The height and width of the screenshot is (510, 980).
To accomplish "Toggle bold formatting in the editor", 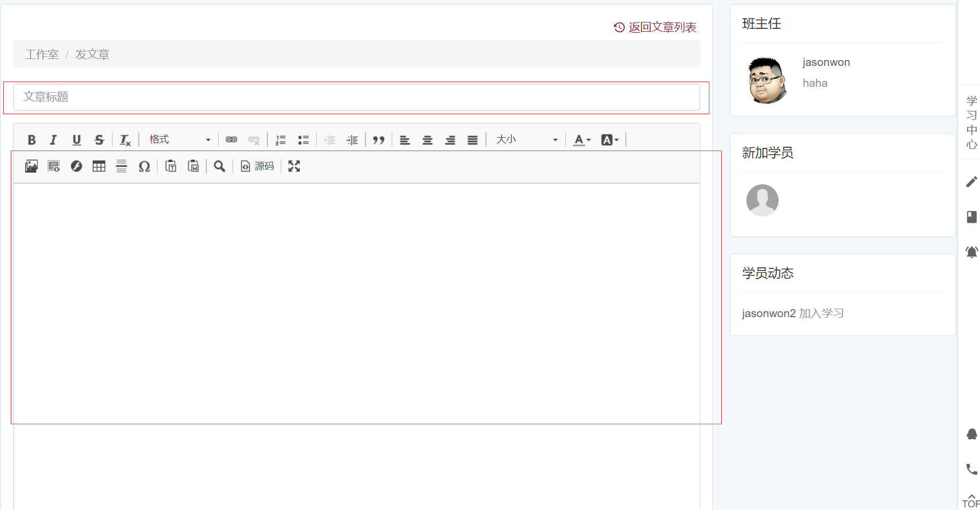I will [32, 140].
